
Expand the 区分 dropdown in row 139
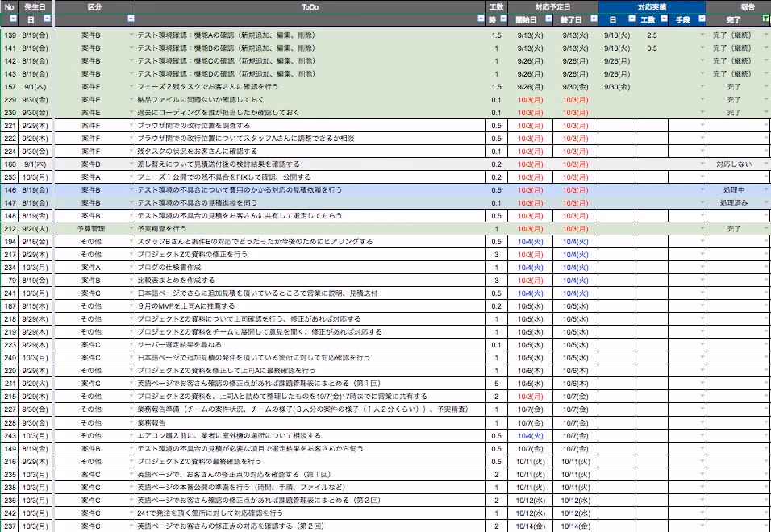click(x=131, y=36)
